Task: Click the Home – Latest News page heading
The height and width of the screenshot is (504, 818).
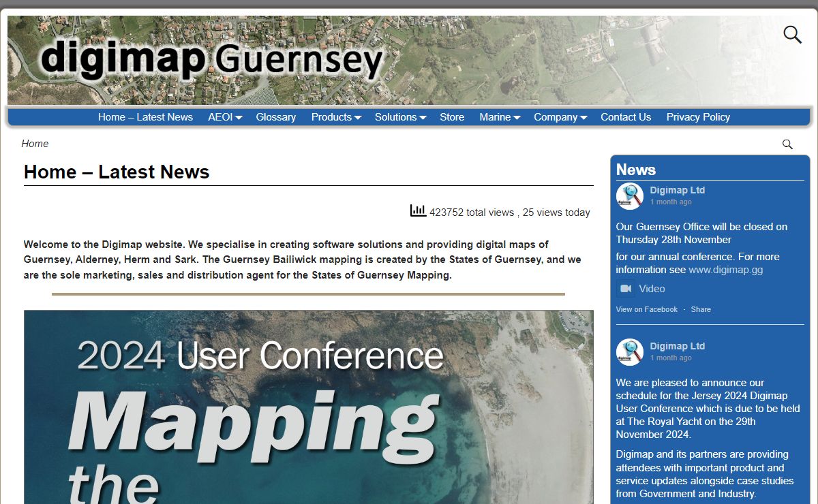Action: [117, 172]
